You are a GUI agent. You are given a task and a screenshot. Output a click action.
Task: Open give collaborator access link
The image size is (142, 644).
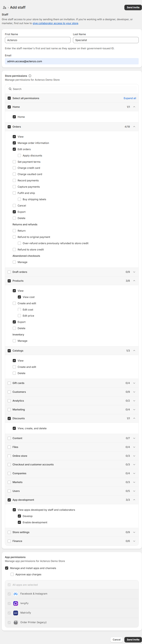click(55, 23)
